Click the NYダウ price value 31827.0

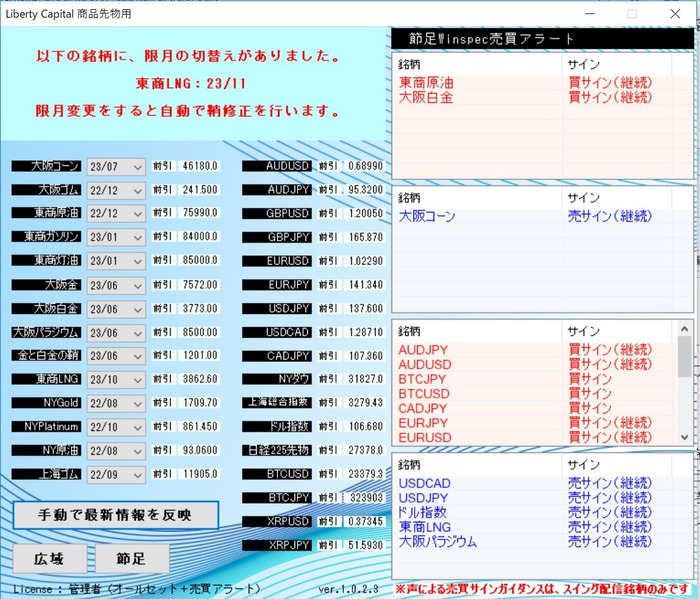(x=366, y=379)
